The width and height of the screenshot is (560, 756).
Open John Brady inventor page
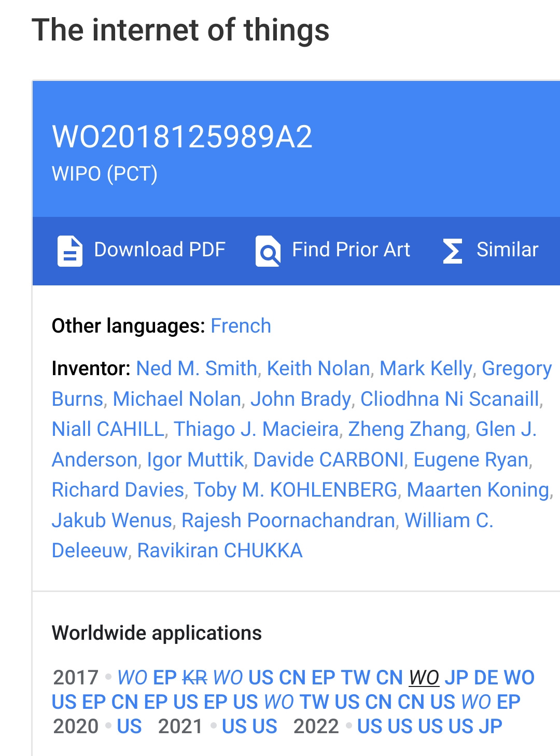(301, 399)
